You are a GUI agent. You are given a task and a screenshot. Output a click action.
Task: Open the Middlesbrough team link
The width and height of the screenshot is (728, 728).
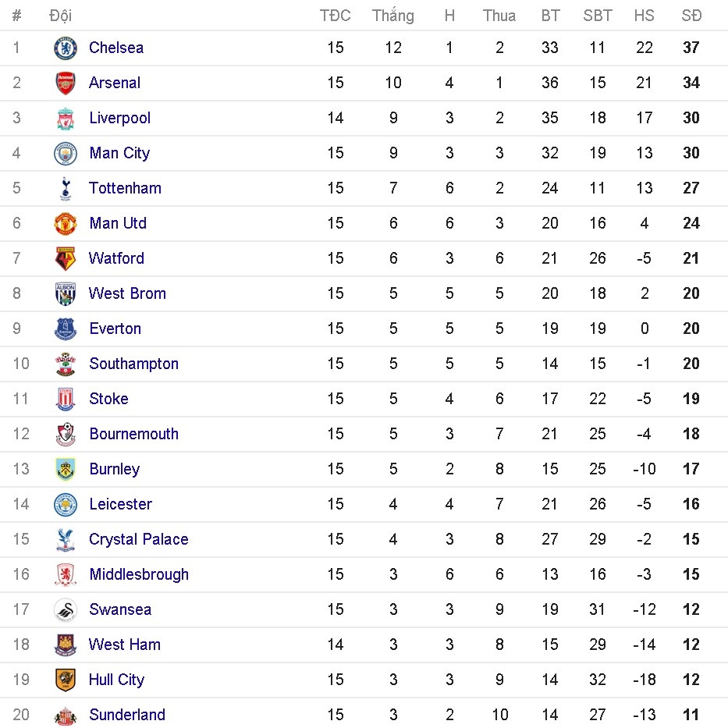[x=139, y=575]
